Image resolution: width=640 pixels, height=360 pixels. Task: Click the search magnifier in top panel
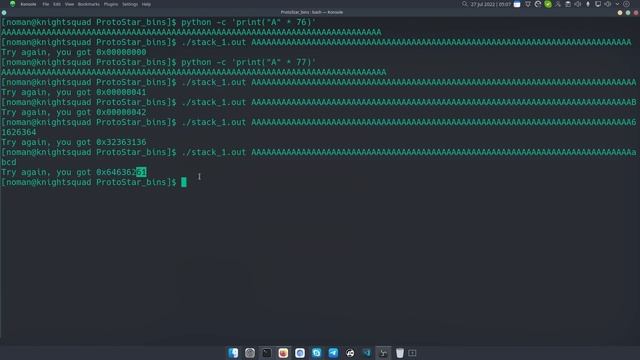tap(464, 4)
